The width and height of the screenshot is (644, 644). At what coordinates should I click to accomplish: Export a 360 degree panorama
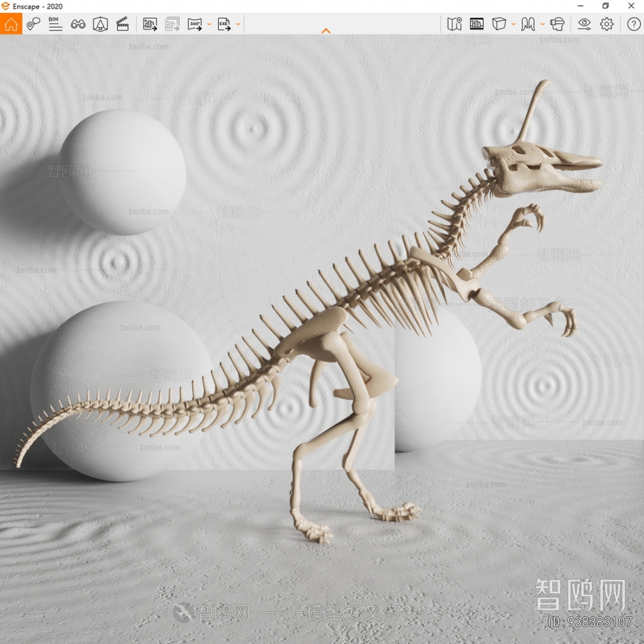click(x=195, y=24)
